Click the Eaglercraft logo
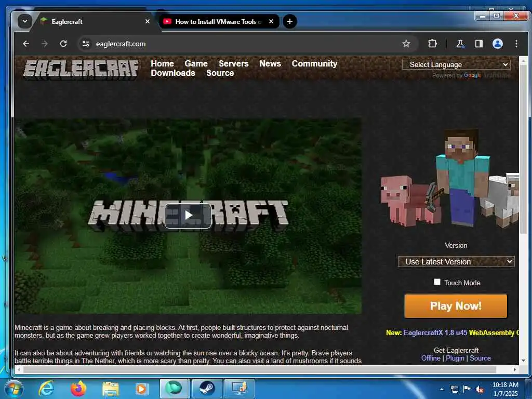The image size is (532, 399). 81,69
